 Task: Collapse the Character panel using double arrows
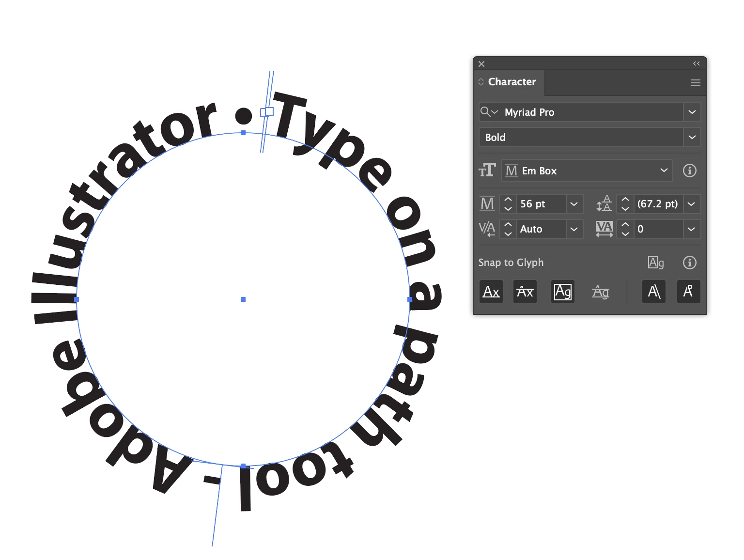point(696,63)
